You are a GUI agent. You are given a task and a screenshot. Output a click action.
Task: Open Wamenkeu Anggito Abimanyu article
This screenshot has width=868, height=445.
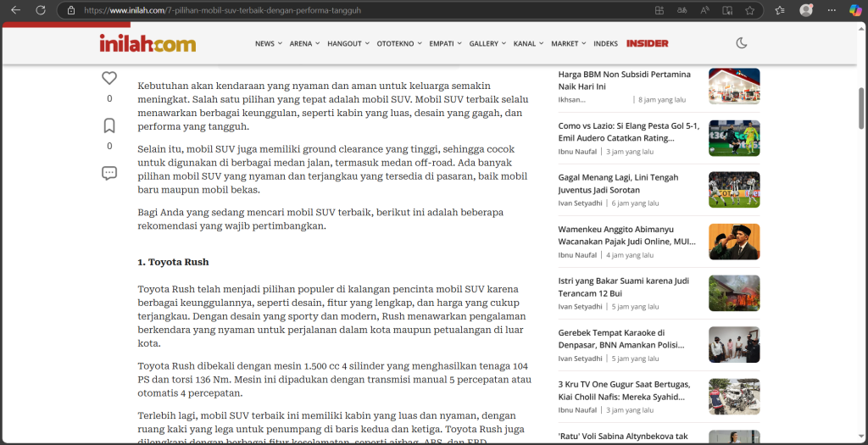click(627, 236)
